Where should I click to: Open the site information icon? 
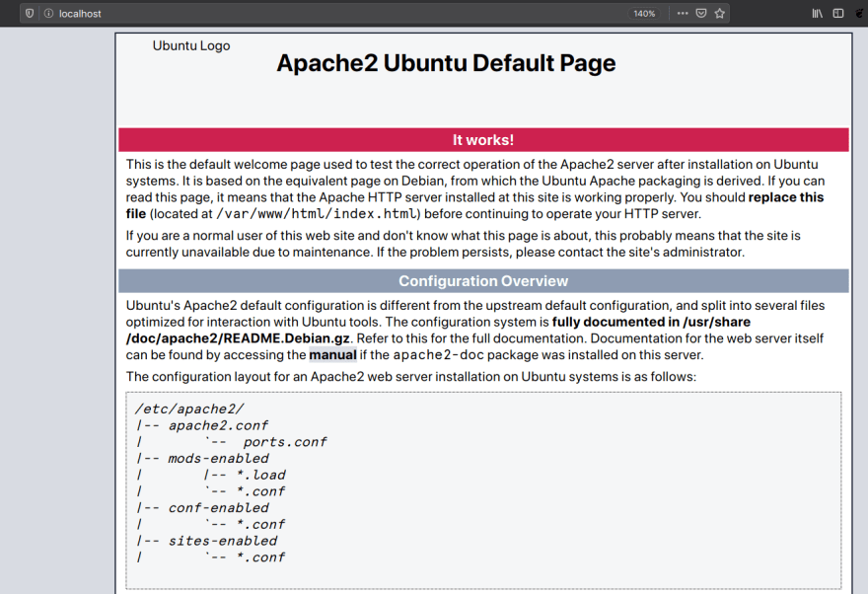(x=48, y=13)
